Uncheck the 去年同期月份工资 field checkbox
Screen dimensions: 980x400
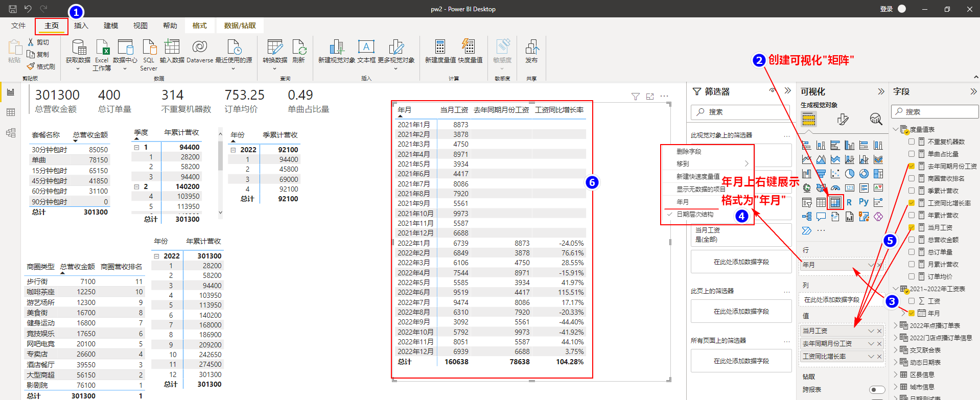[911, 166]
